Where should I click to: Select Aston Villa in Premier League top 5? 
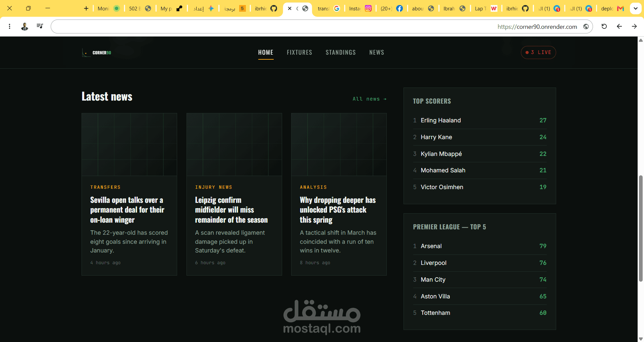coord(480,296)
